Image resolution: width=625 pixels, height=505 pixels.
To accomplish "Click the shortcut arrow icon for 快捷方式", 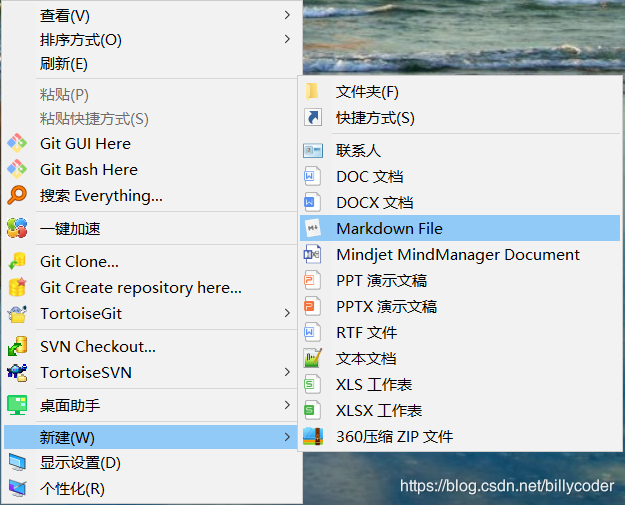I will pos(312,117).
